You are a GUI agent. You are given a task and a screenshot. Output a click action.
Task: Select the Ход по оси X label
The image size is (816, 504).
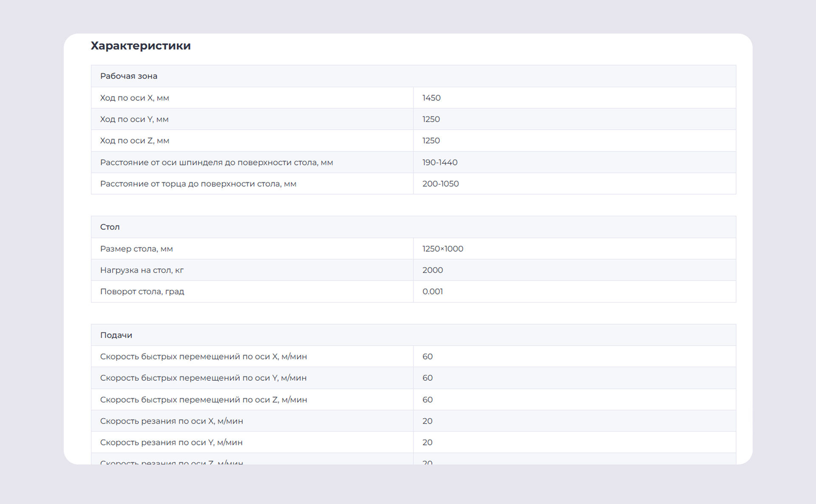coord(134,98)
